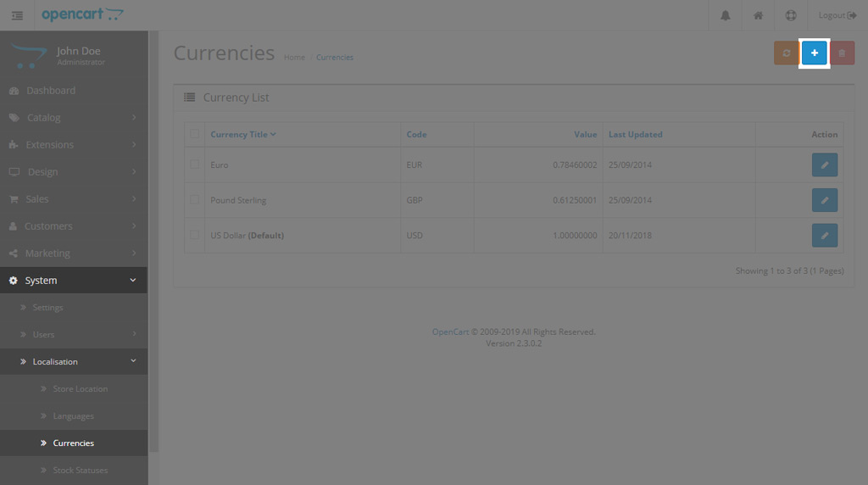Click Home breadcrumb link
Viewport: 868px width, 485px height.
point(294,58)
